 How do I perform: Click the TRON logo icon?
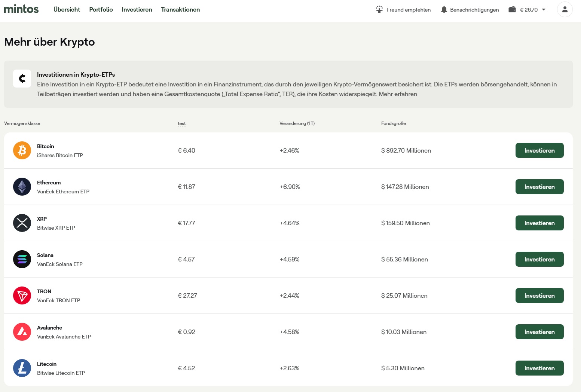click(22, 295)
